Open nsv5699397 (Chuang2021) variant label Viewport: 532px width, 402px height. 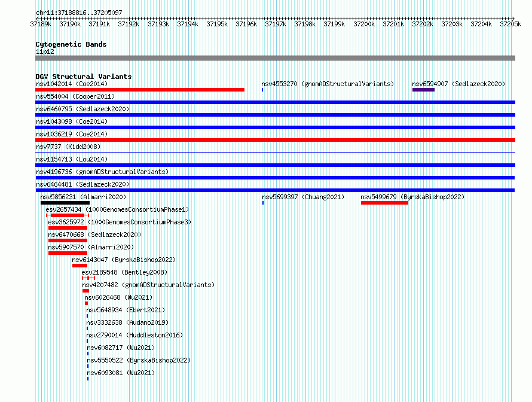pyautogui.click(x=303, y=197)
